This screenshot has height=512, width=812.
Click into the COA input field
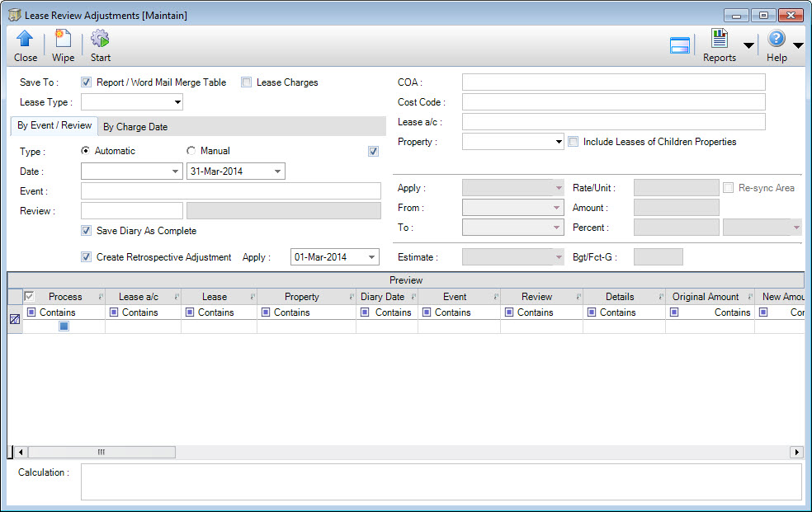613,82
